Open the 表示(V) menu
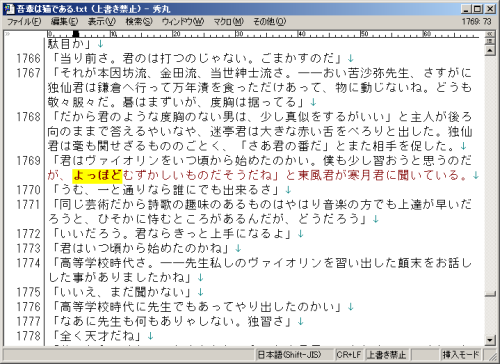500x364 pixels. 101,22
